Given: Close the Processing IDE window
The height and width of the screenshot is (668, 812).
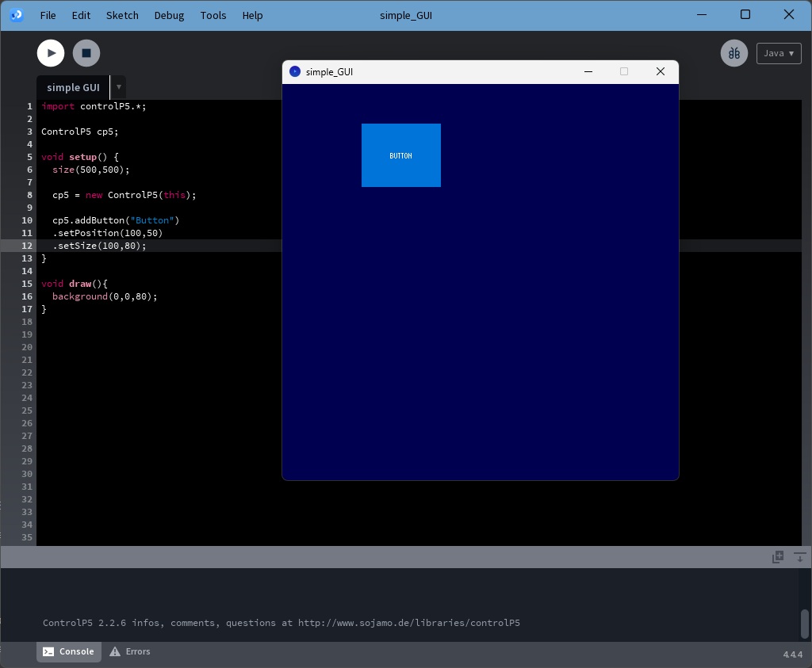Looking at the screenshot, I should click(x=789, y=15).
